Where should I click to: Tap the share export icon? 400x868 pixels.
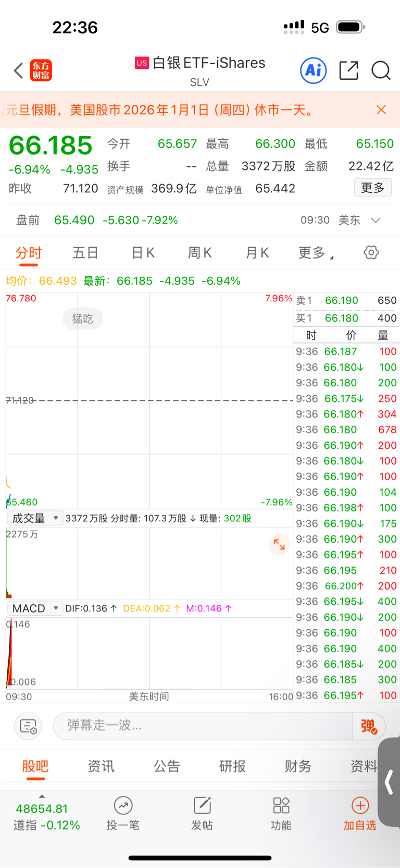point(348,70)
